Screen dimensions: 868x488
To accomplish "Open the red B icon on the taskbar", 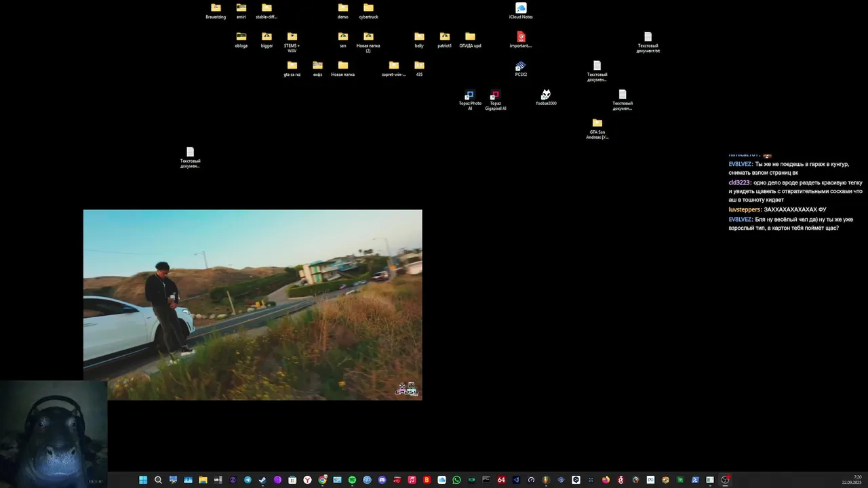I will pos(427,480).
